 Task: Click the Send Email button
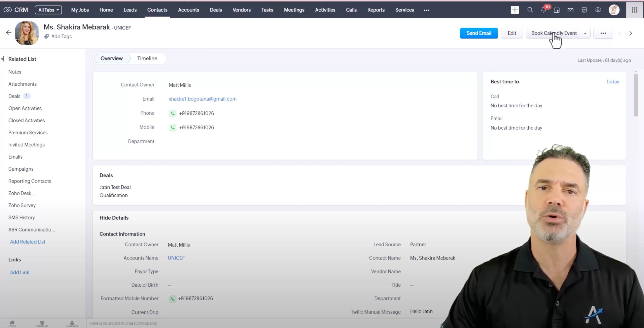[x=478, y=33]
